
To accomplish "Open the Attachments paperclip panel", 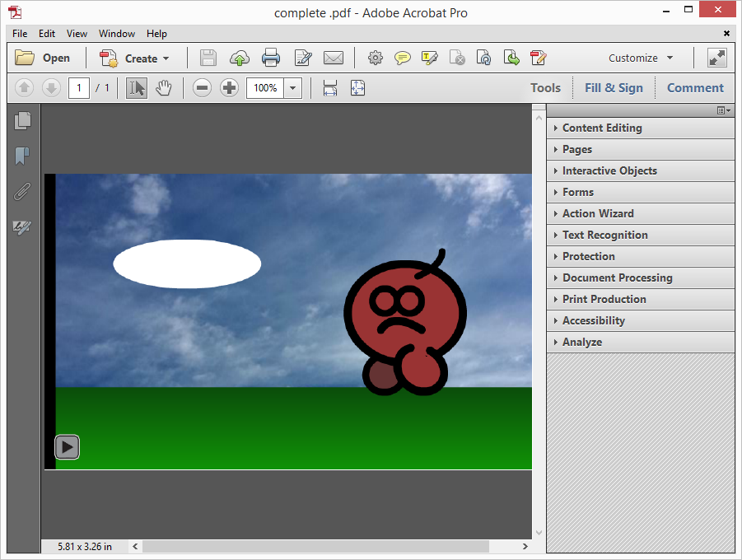I will tap(21, 191).
